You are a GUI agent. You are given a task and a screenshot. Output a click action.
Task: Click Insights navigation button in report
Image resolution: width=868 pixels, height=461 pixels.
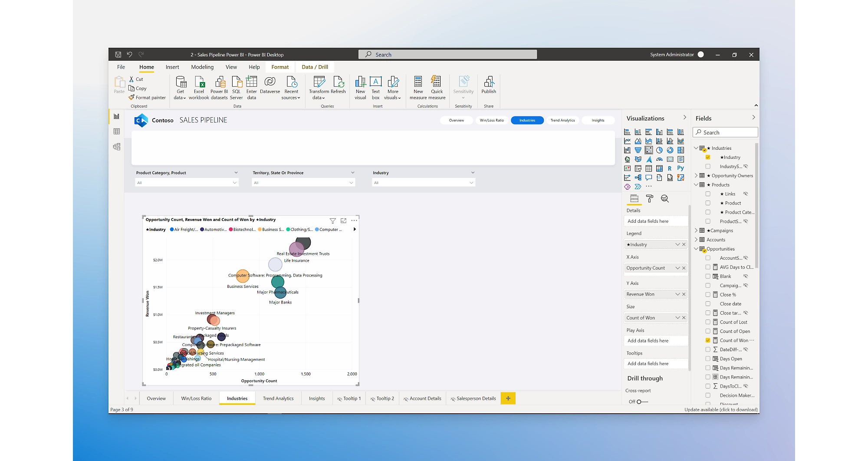598,120
